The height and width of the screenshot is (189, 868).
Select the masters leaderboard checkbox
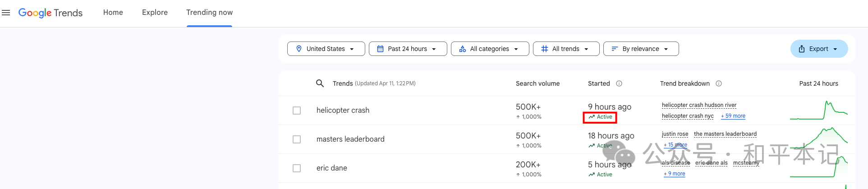click(x=297, y=139)
